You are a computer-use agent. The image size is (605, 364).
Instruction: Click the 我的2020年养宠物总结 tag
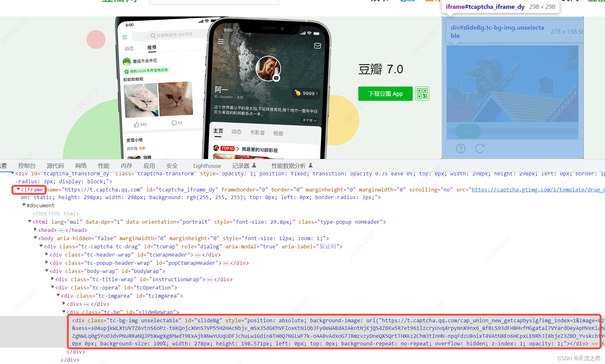point(146,71)
